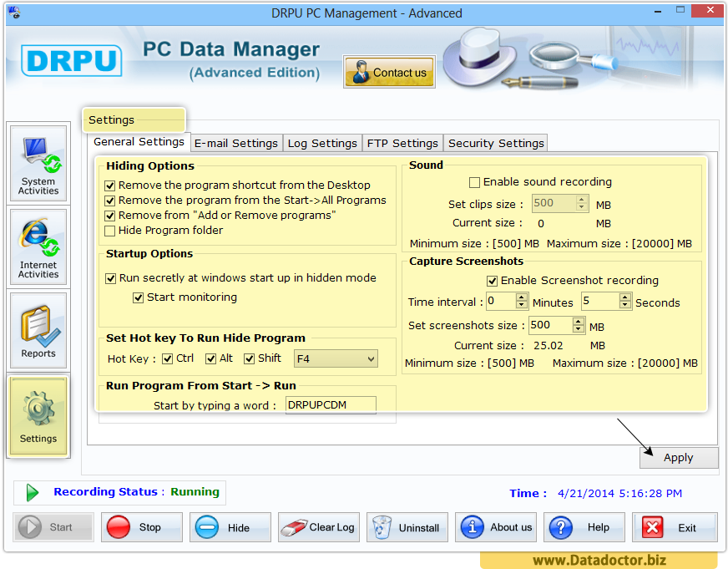728x569 pixels.
Task: Click the Start play icon button
Action: [53, 527]
